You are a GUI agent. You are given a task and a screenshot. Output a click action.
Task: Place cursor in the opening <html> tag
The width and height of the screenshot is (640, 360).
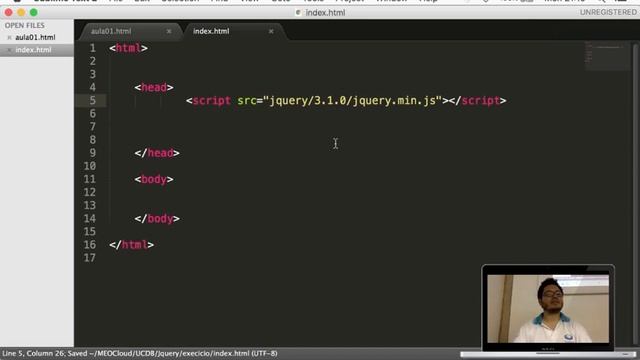click(x=128, y=48)
